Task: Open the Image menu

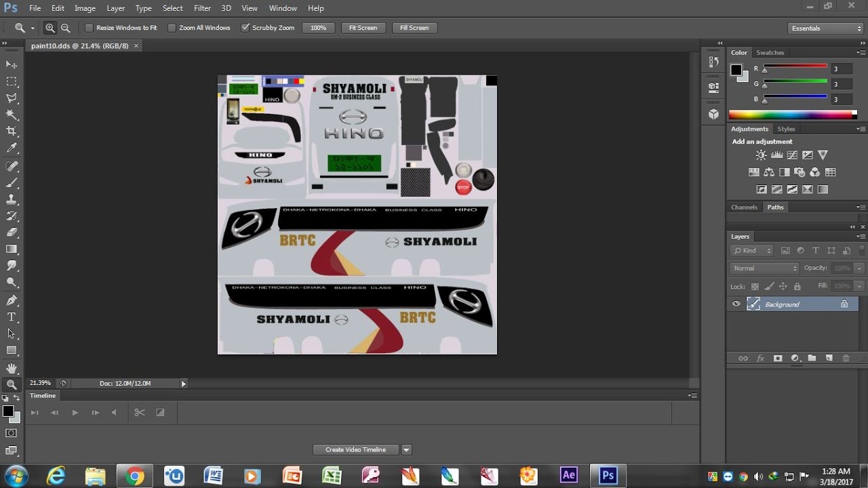Action: [85, 8]
